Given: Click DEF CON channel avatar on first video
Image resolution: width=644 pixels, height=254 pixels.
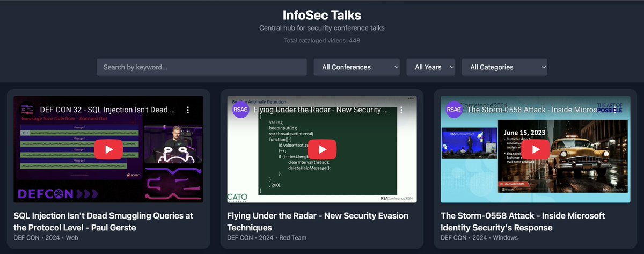Looking at the screenshot, I should 27,110.
